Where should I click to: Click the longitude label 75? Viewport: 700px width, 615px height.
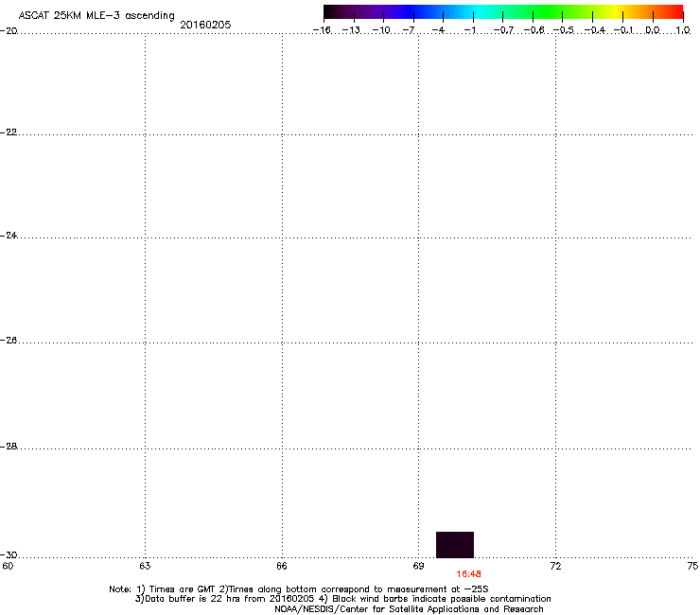(692, 567)
